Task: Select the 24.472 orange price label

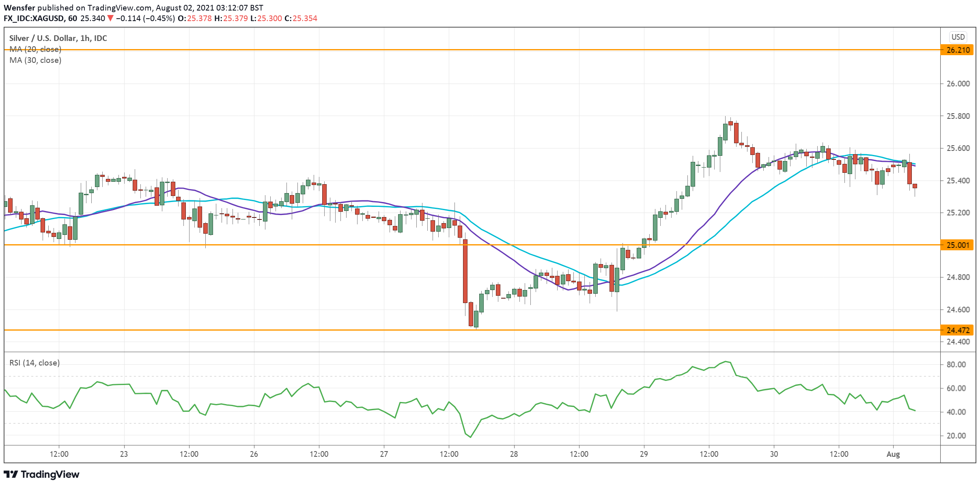Action: (958, 330)
